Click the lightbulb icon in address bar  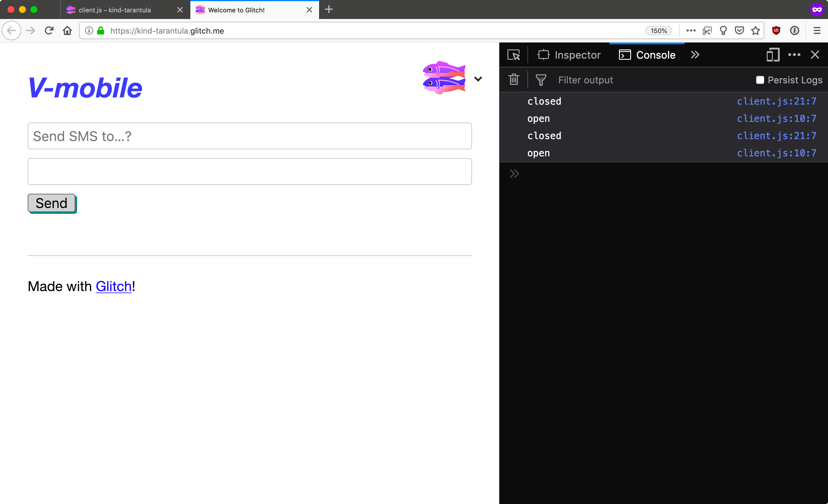[723, 30]
